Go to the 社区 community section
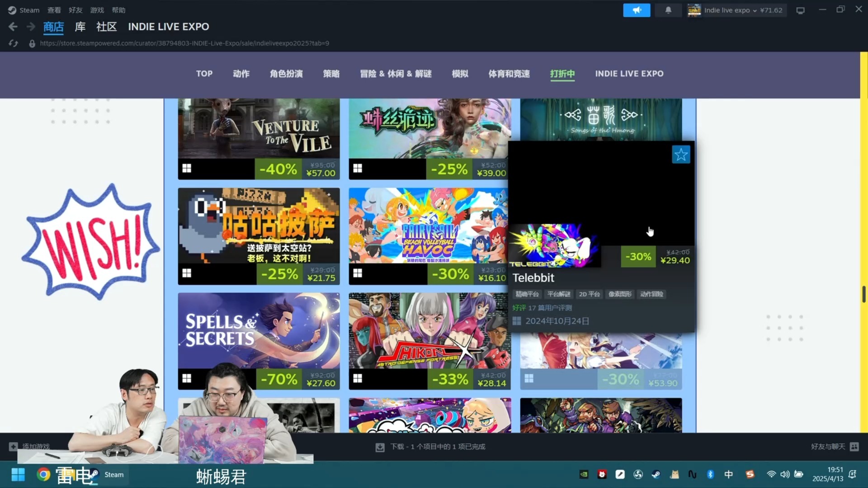This screenshot has width=868, height=488. [x=107, y=27]
